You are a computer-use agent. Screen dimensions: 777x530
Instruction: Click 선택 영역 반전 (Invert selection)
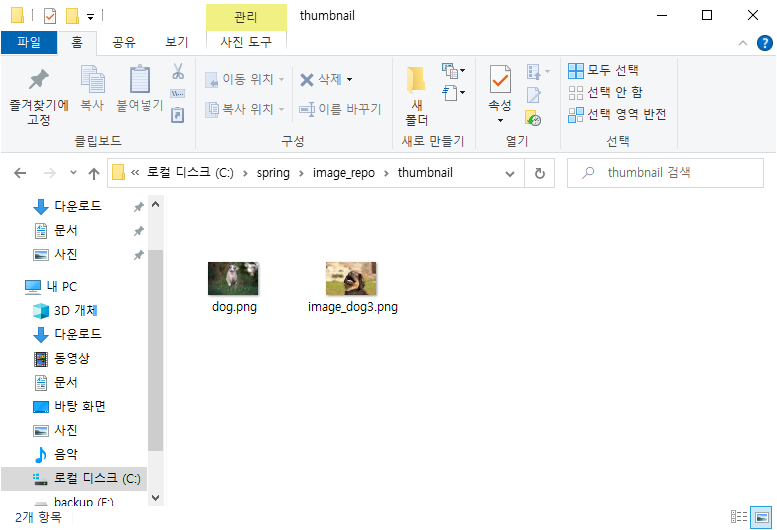(617, 114)
